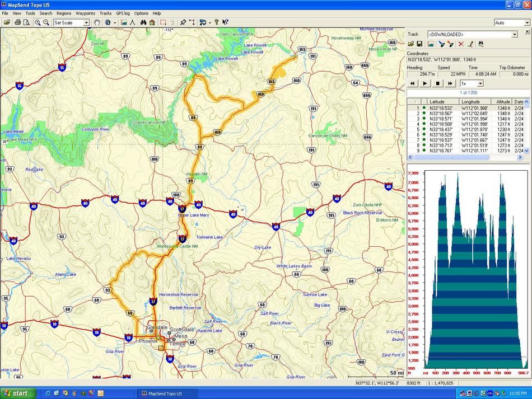The image size is (532, 399).
Task: Open a track file in Track panel
Action: [x=411, y=44]
